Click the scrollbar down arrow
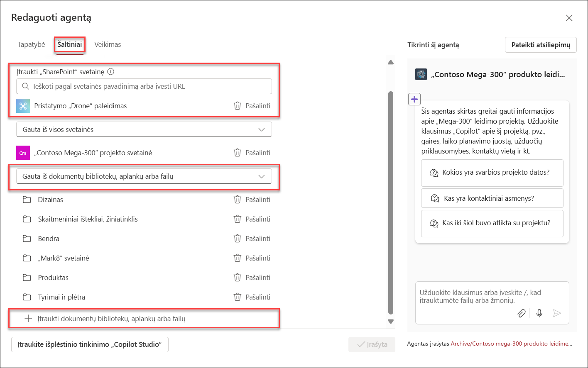The width and height of the screenshot is (588, 368). pyautogui.click(x=390, y=321)
